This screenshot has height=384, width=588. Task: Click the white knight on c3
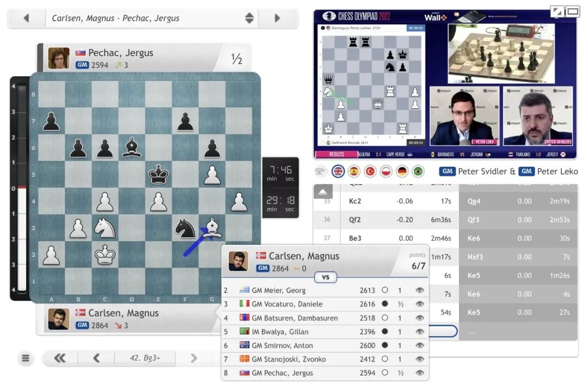(x=105, y=228)
